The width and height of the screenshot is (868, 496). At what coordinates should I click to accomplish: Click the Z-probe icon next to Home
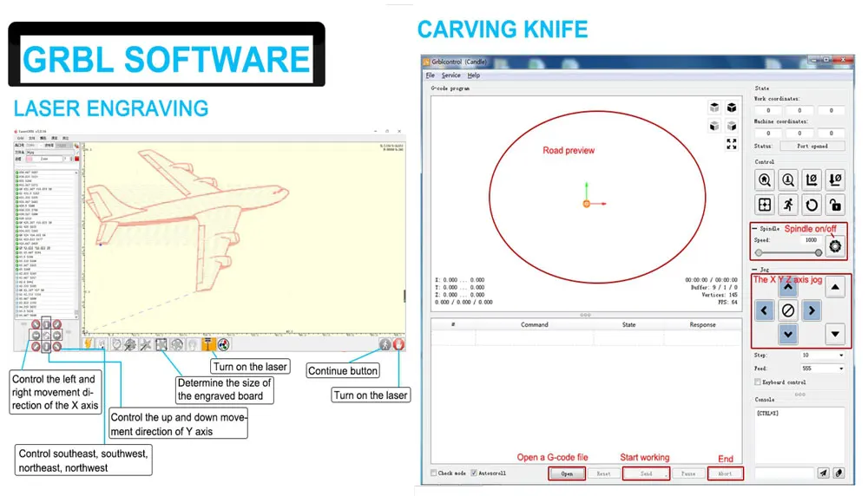point(788,179)
